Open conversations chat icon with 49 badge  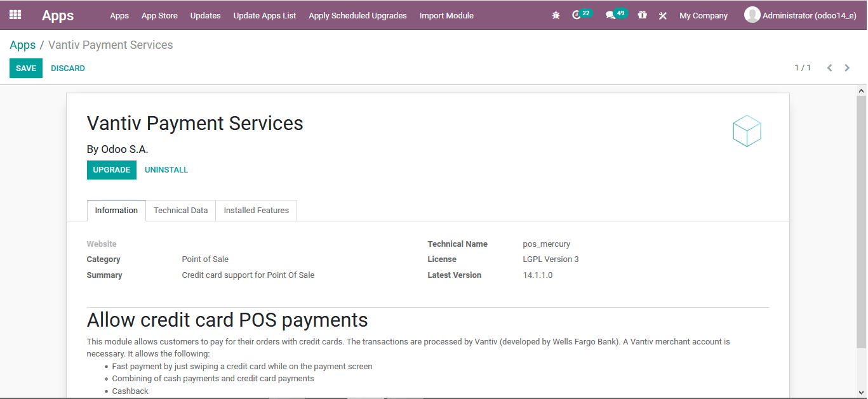(x=615, y=15)
